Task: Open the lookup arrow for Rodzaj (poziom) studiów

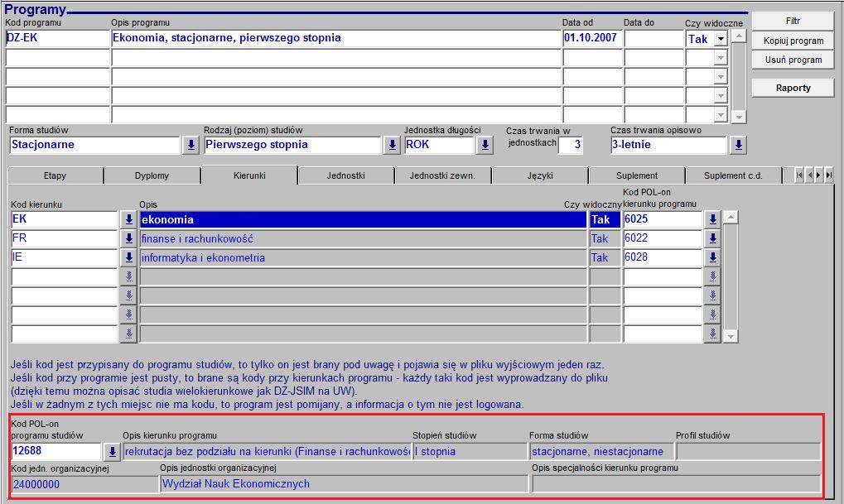Action: (392, 145)
